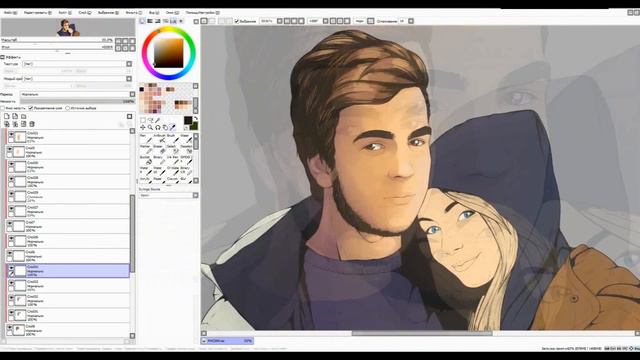Select the Lasso tool

(151, 120)
